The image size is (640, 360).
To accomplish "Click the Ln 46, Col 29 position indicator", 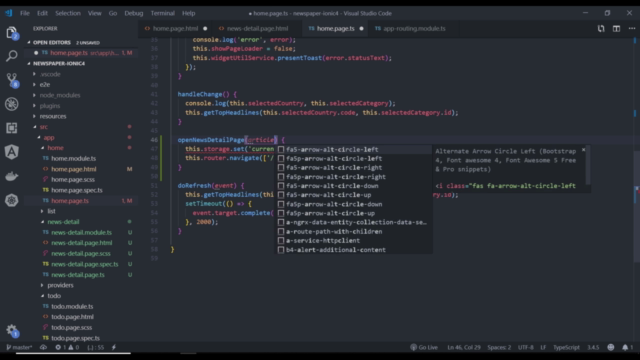I will click(x=464, y=347).
